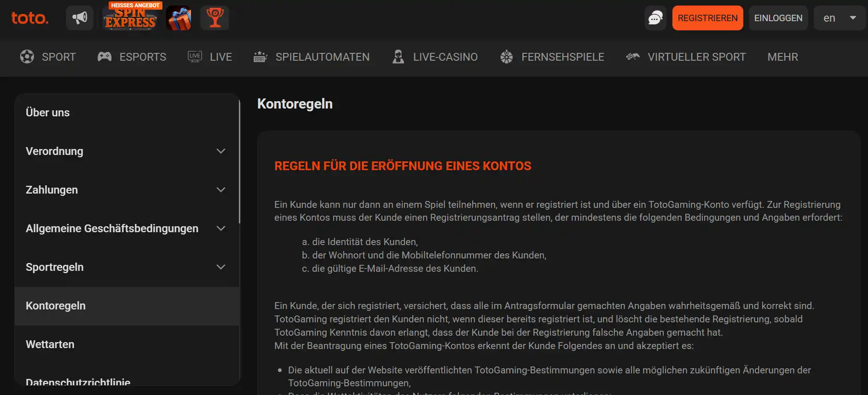Click the Live-Casino dealer icon
868x395 pixels.
(398, 57)
